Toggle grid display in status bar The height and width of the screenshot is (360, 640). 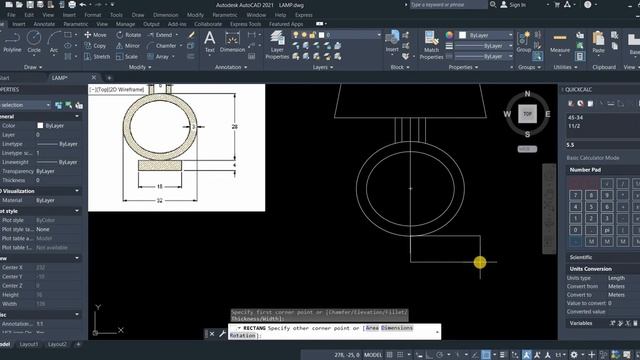coord(390,355)
